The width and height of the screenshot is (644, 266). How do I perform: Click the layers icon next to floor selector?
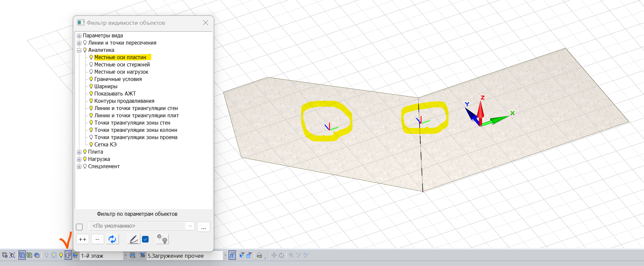click(132, 255)
